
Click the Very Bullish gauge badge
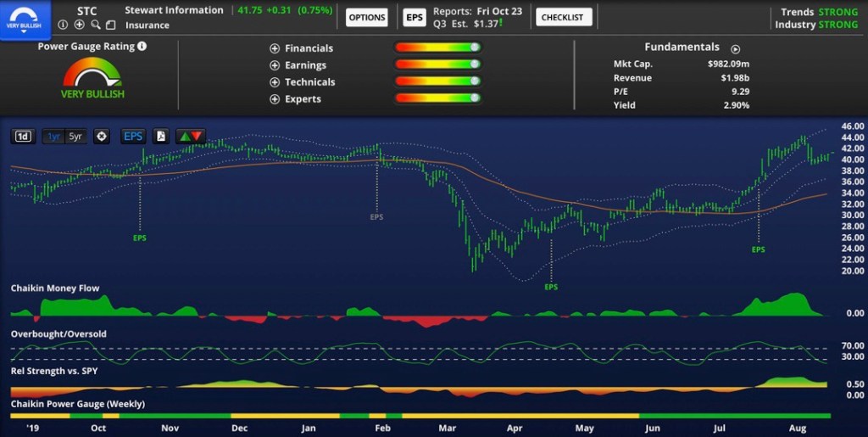tap(25, 17)
